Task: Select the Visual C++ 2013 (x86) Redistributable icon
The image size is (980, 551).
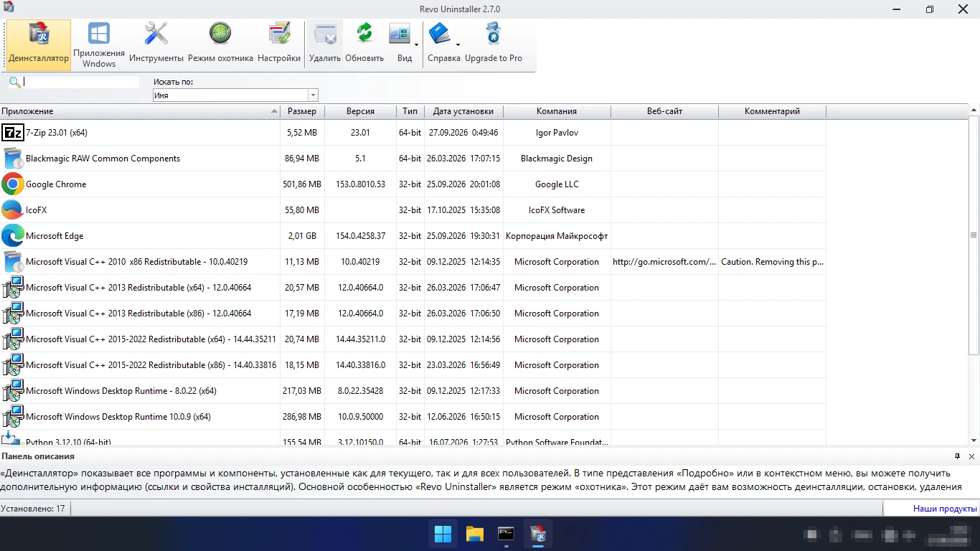Action: (x=13, y=314)
